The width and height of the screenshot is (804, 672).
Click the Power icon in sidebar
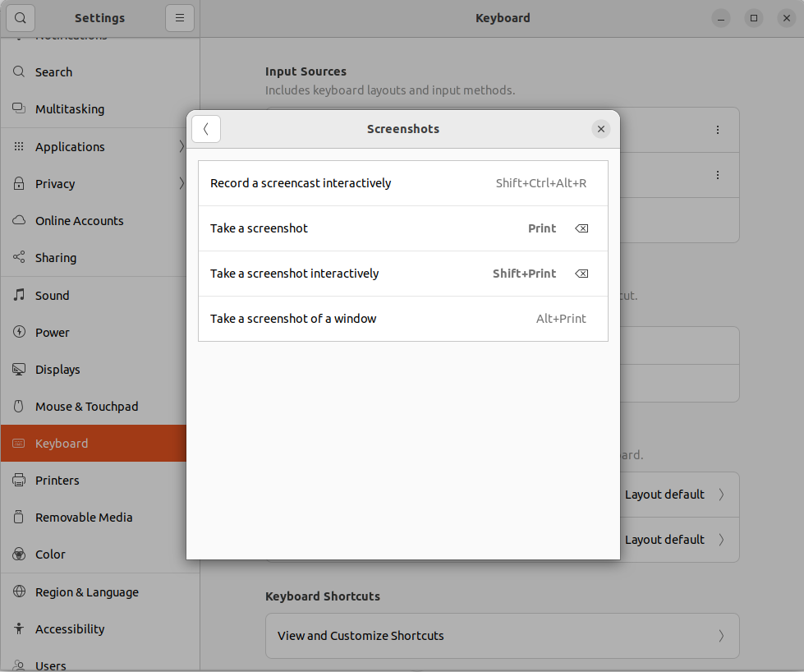19,332
